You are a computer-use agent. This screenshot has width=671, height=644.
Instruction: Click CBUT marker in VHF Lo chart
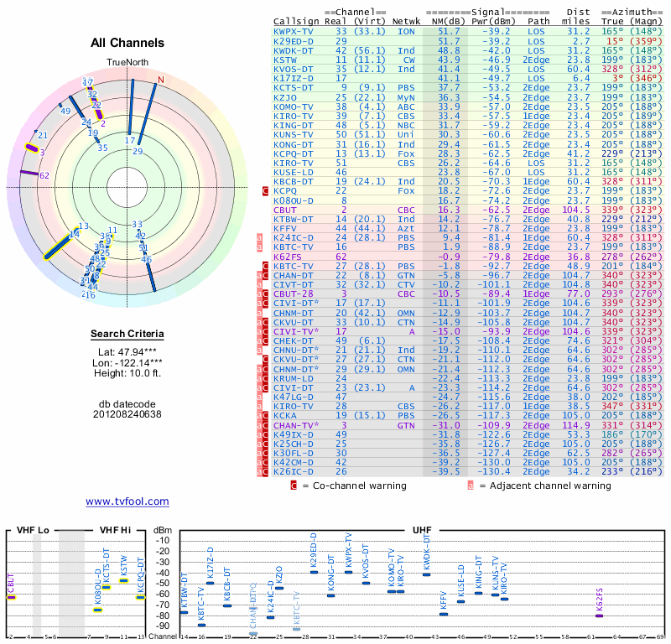[11, 597]
